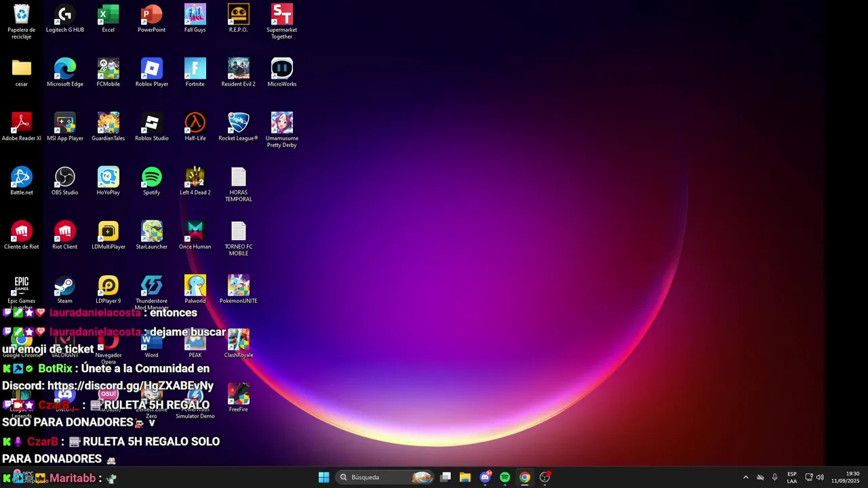Click the microphone tray icon

pos(775,477)
